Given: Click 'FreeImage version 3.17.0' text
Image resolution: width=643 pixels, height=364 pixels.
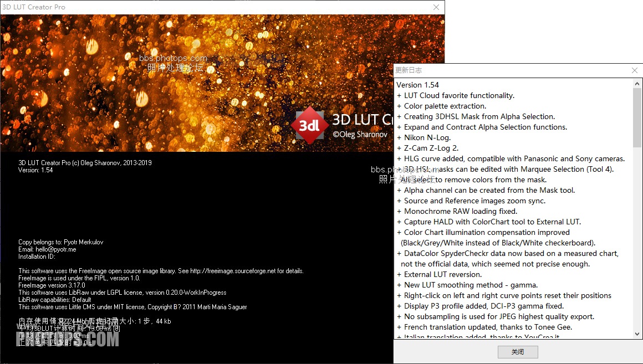Looking at the screenshot, I should point(52,285).
